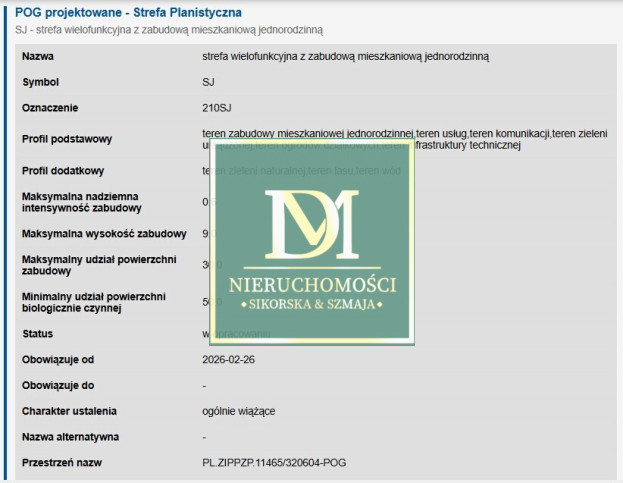Click the 'Profil dodatkowy' label

pos(63,171)
